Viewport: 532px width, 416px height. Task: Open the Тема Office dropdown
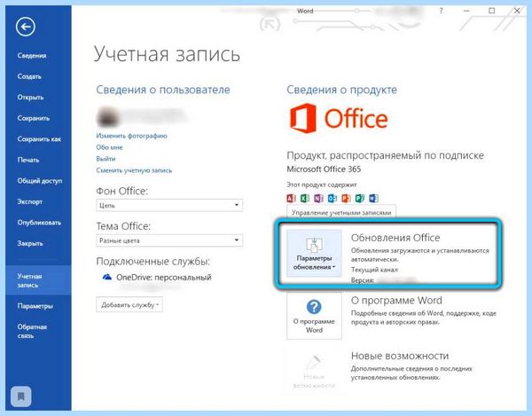click(x=169, y=240)
